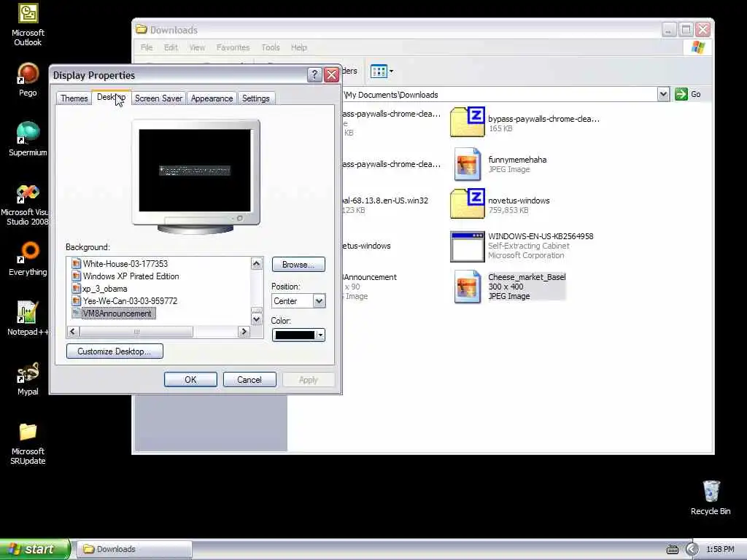Image resolution: width=747 pixels, height=560 pixels.
Task: Click the Windows flag logo in Downloads window
Action: tap(697, 47)
